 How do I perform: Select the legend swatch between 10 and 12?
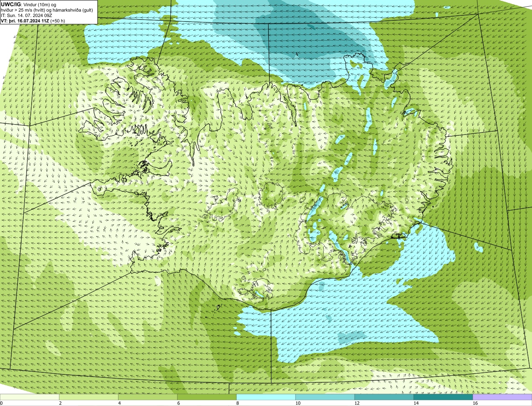point(325,397)
